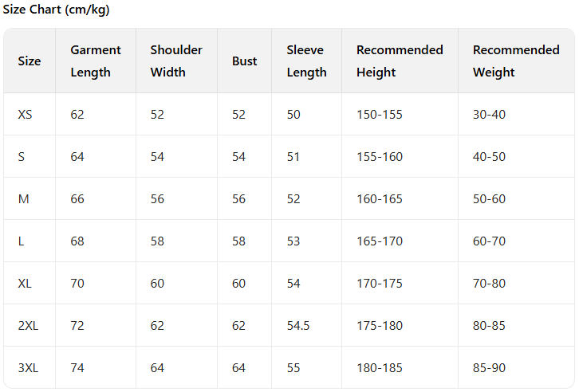The image size is (579, 392).
Task: Click the Garment Length column header
Action: pos(96,61)
